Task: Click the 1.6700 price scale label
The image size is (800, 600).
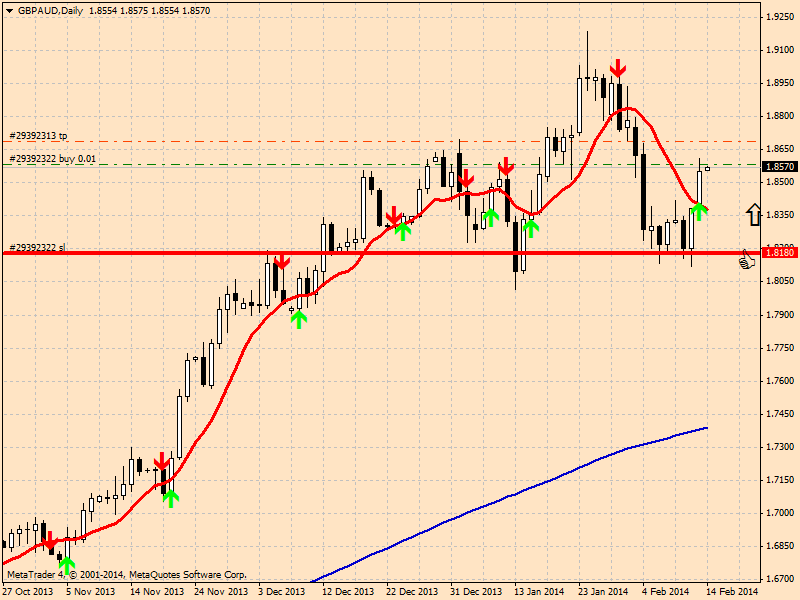Action: (780, 579)
